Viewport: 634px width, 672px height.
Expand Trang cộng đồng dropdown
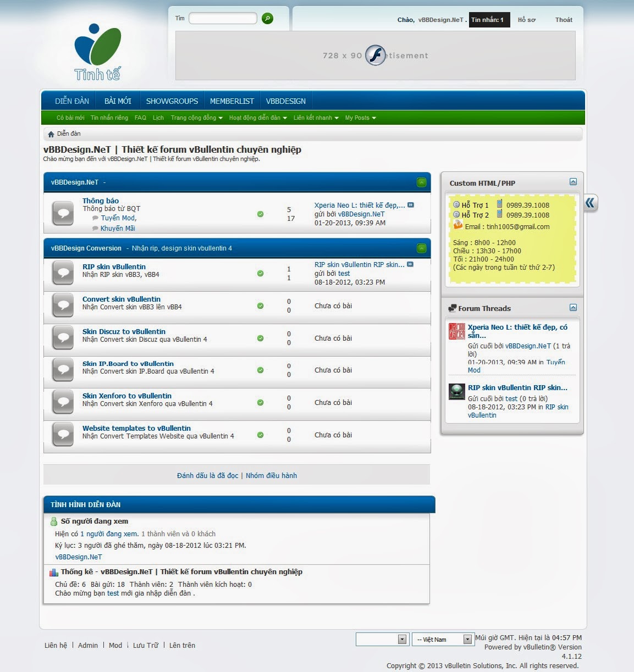coord(197,118)
